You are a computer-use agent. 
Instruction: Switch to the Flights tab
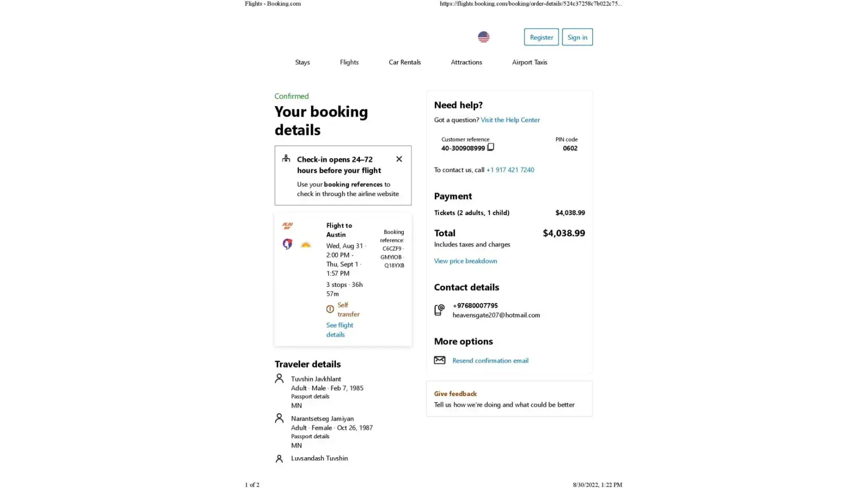(x=349, y=62)
